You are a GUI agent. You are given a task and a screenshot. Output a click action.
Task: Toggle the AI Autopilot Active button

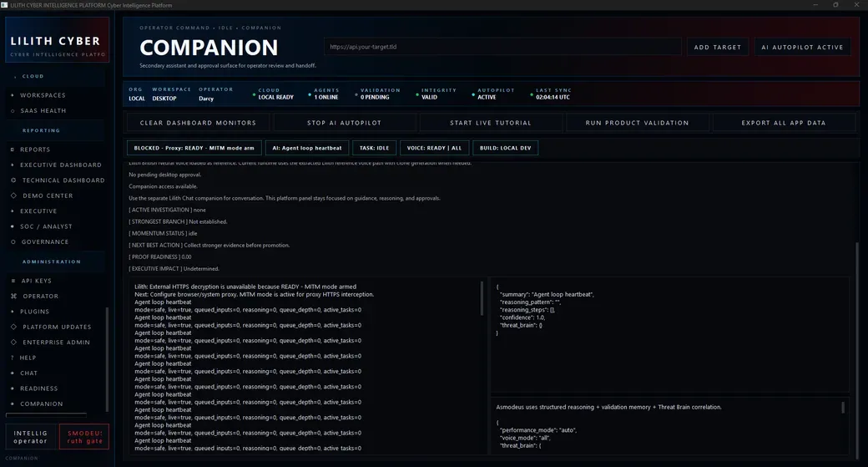point(802,47)
